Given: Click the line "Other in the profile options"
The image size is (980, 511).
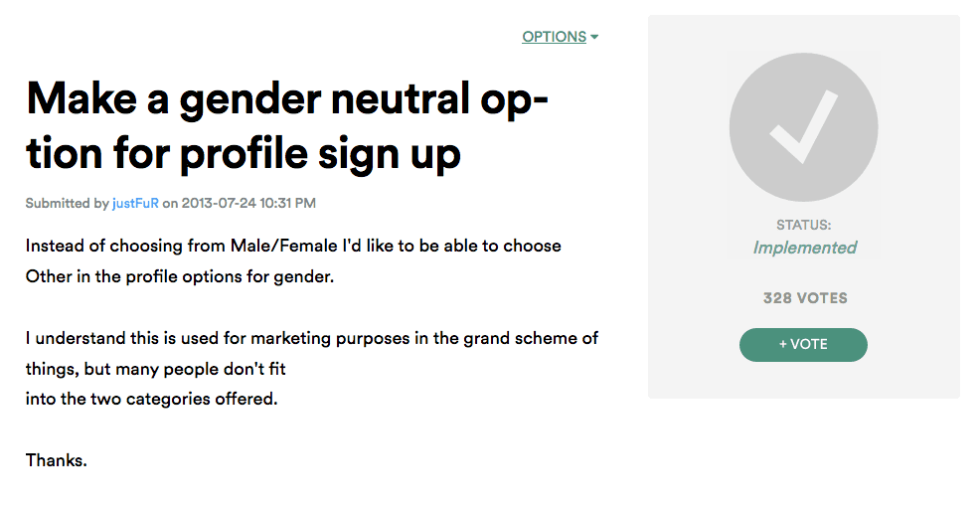Looking at the screenshot, I should 180,276.
